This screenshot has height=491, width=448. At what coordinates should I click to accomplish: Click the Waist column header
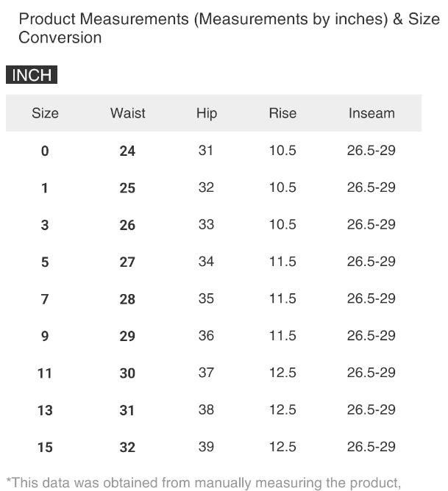pos(127,113)
